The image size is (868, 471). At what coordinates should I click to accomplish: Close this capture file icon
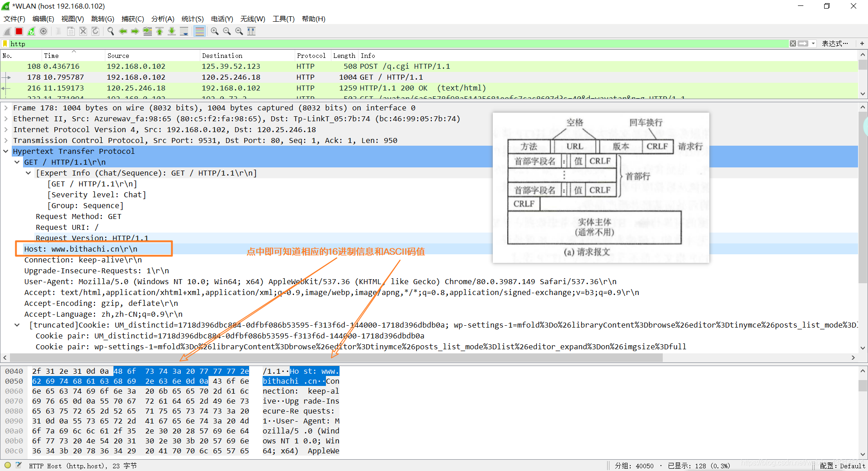click(x=83, y=31)
